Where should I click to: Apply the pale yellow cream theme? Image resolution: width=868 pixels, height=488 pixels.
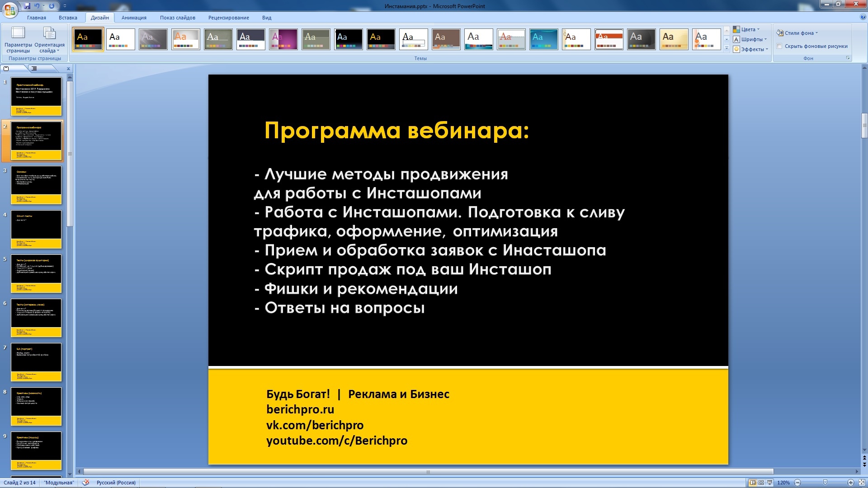(674, 39)
